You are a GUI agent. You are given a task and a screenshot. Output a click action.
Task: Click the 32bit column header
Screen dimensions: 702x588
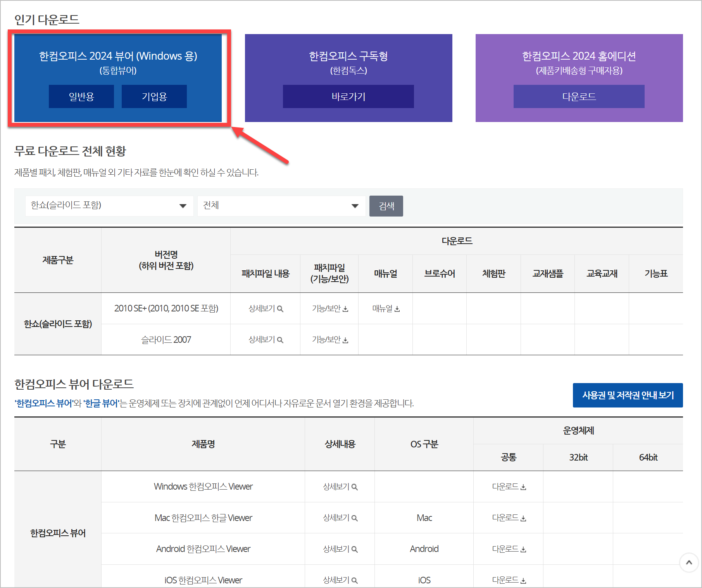click(x=578, y=457)
